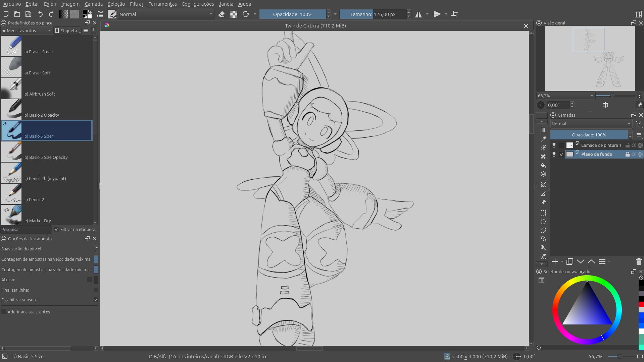This screenshot has height=362, width=644.
Task: Adjust the layer Opacidade slider
Action: (589, 135)
